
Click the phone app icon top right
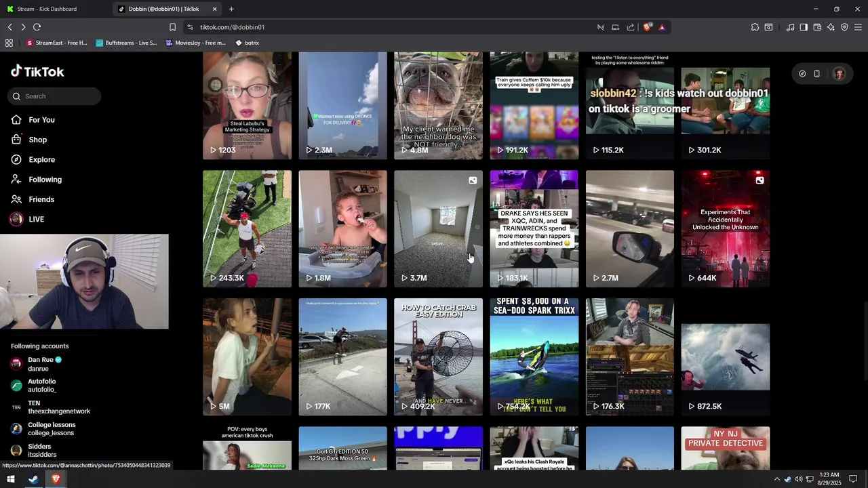coord(817,74)
